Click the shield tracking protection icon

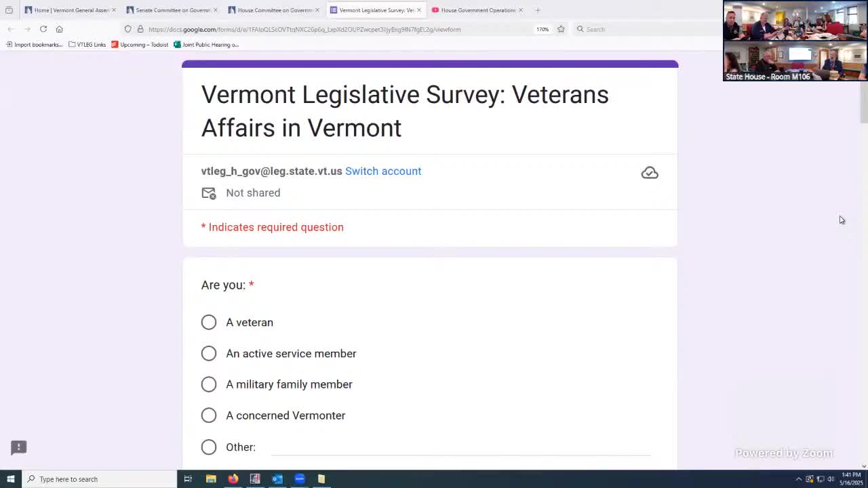(127, 29)
